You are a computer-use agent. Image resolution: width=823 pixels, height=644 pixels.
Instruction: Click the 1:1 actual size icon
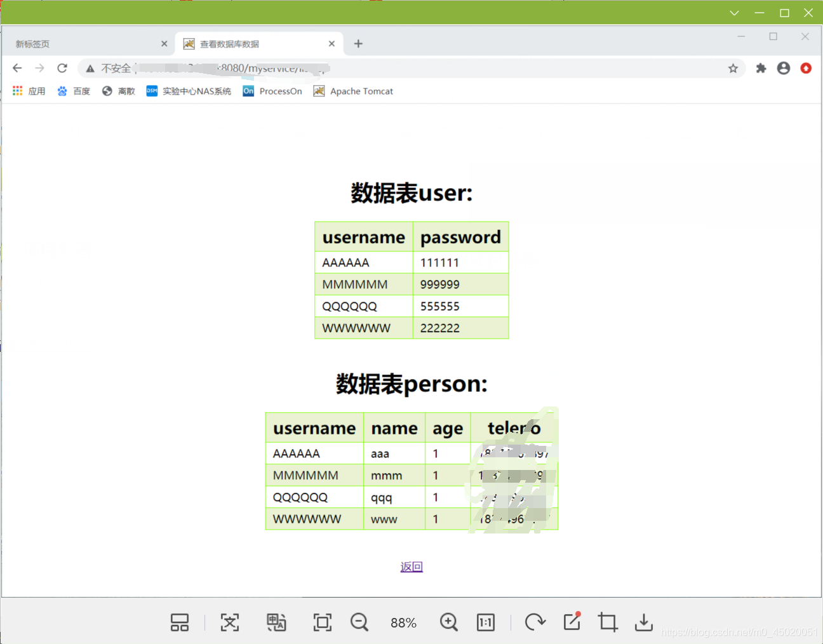point(486,622)
